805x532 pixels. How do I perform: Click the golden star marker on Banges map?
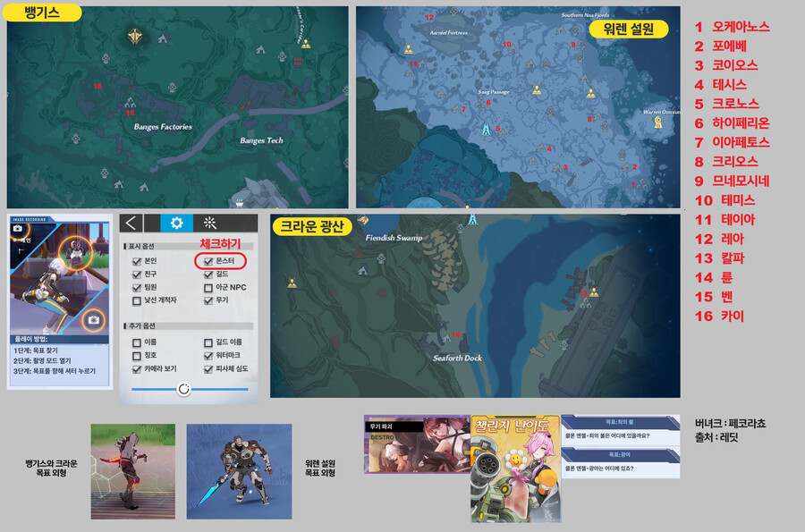134,37
